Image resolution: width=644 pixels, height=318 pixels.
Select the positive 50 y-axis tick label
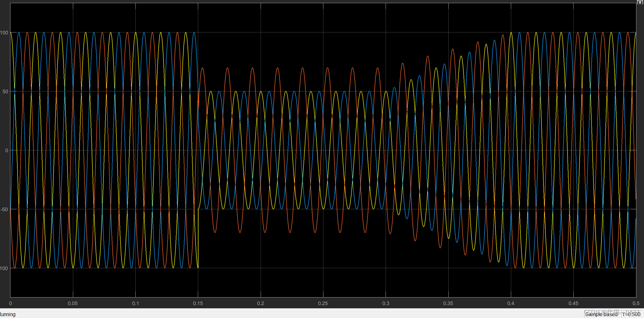5,91
